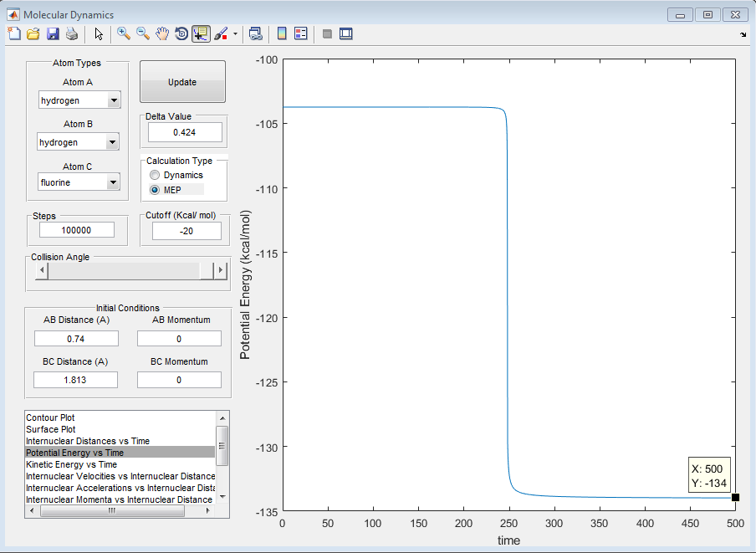Click the Rotate 3D tool
Viewport: 756px width, 553px height.
click(181, 33)
